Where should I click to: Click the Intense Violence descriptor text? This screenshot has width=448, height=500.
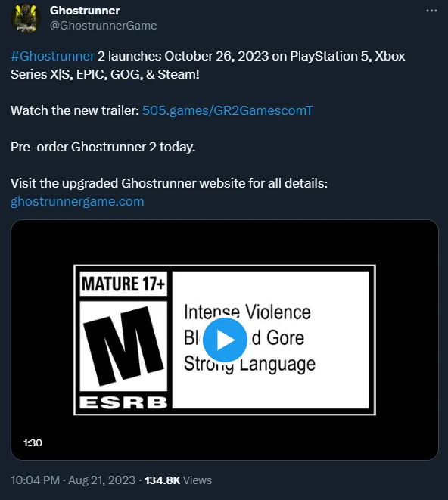click(247, 312)
